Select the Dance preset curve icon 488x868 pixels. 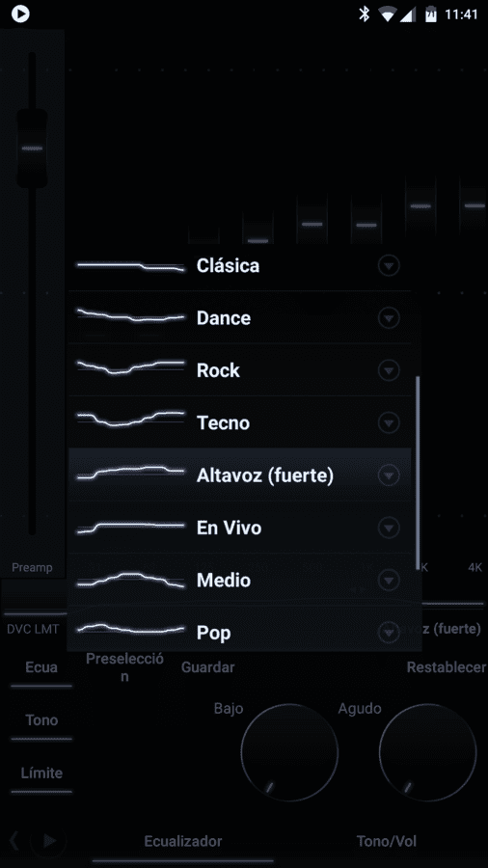[130, 315]
